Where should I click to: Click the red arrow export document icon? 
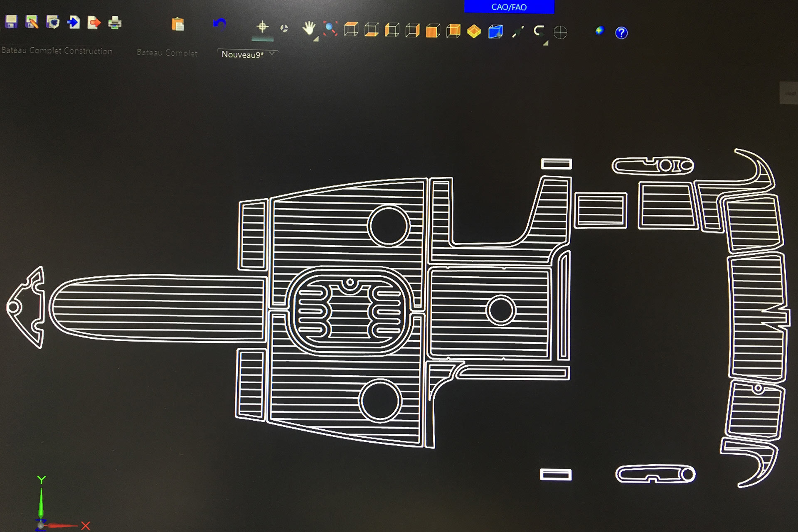coord(94,22)
